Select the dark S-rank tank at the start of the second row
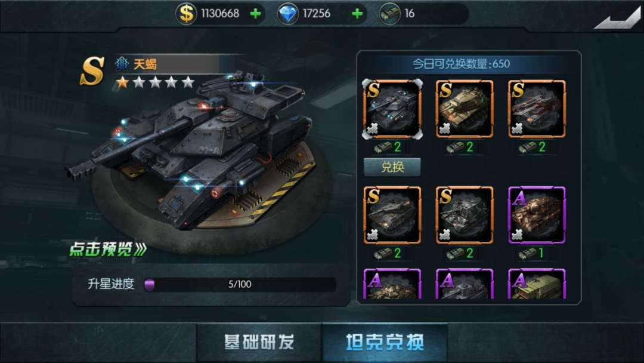The image size is (644, 363). (x=392, y=215)
